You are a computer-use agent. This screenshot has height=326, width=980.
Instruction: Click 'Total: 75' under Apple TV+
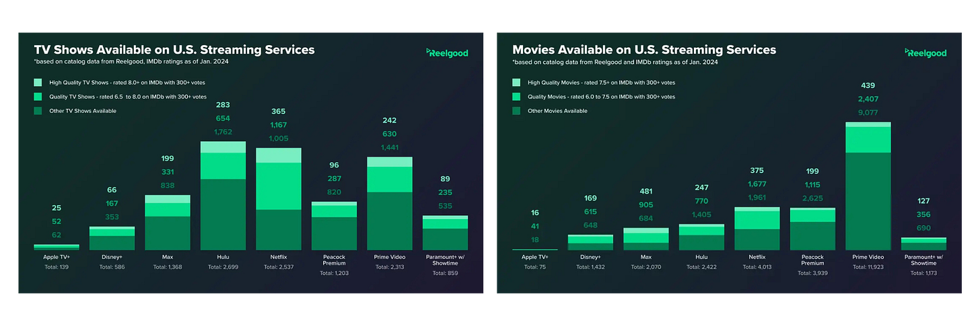(535, 268)
